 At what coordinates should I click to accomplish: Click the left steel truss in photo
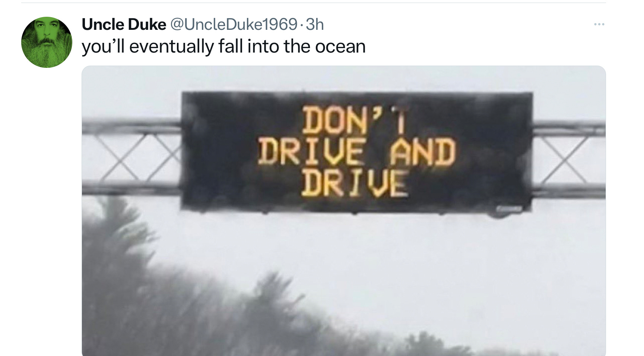[x=132, y=157]
